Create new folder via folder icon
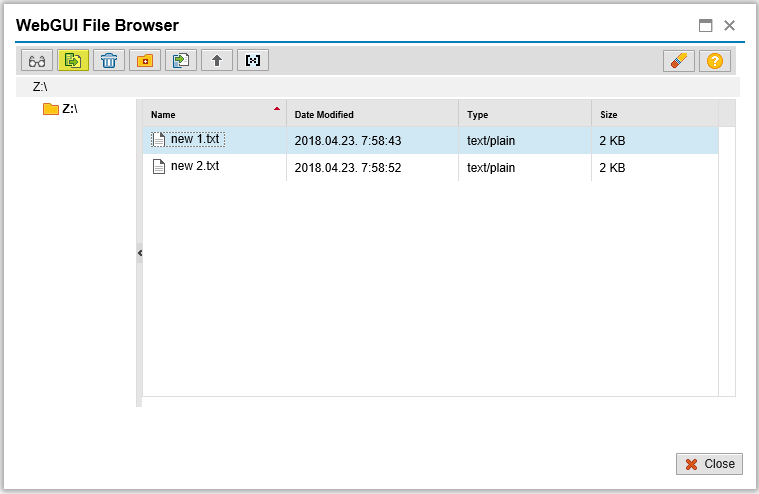This screenshot has width=759, height=494. click(x=145, y=60)
